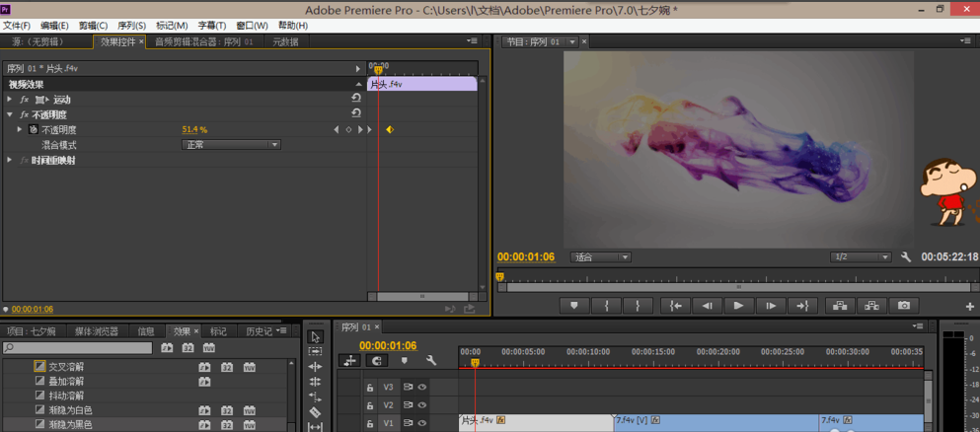Click the Lift button in Program monitor
The height and width of the screenshot is (432, 980).
(x=840, y=306)
